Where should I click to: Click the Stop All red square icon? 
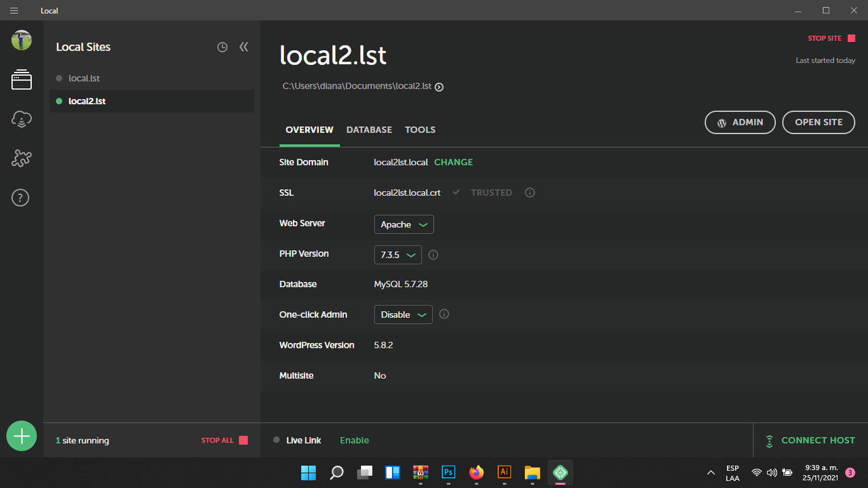(x=243, y=441)
